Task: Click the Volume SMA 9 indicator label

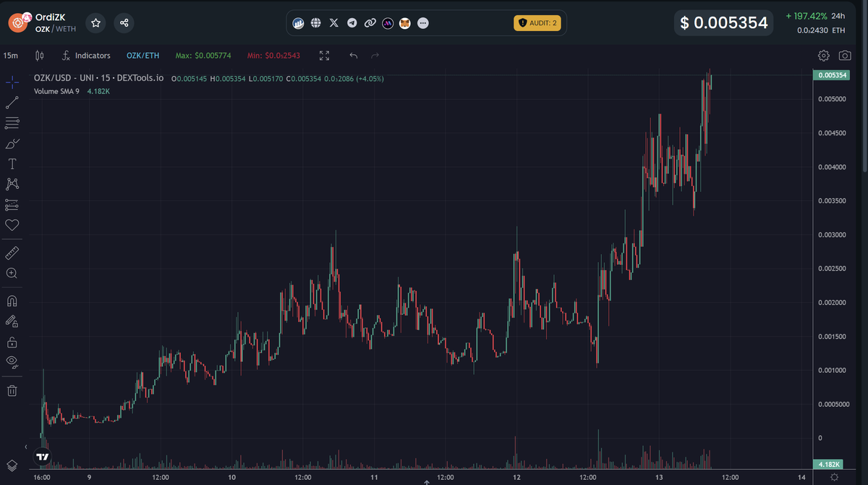Action: (56, 91)
